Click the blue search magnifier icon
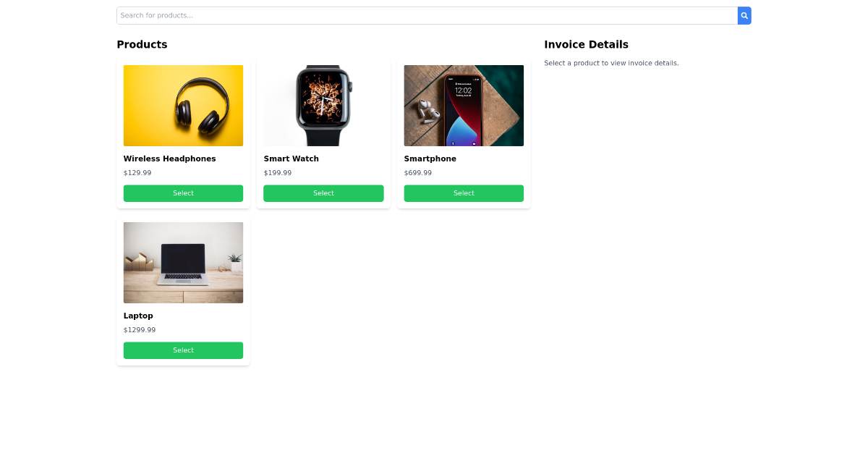 point(744,15)
